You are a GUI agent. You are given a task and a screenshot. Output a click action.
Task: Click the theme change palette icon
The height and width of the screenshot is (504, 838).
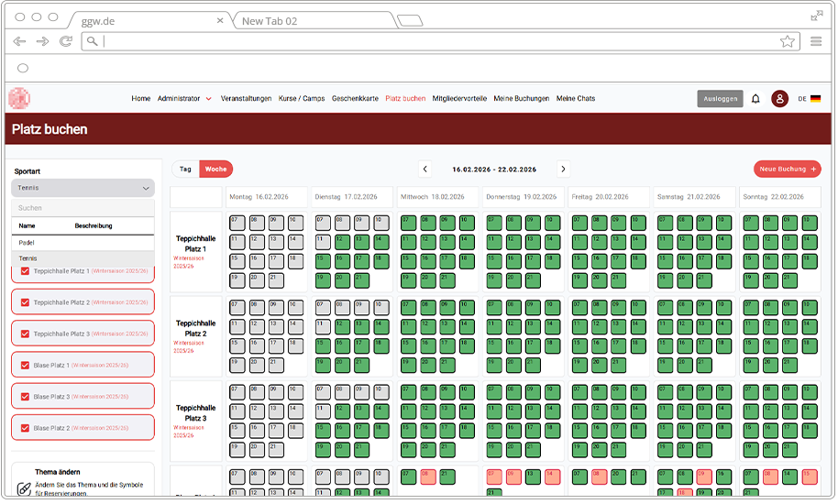[24, 489]
